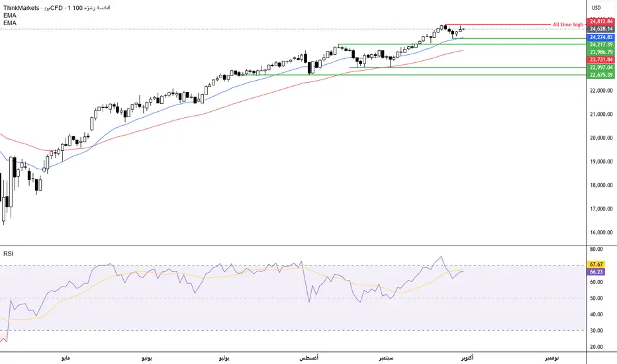Click the current price label 24,628.14
This screenshot has width=617, height=364.
click(601, 28)
